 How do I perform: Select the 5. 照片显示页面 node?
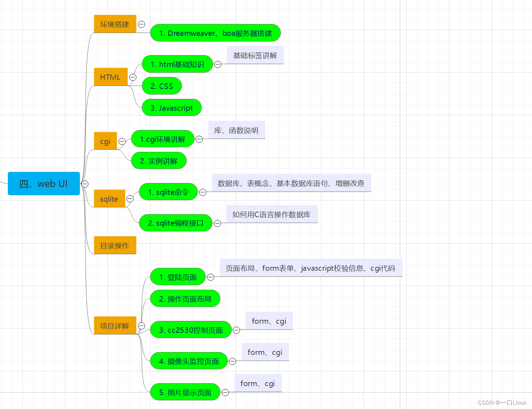(x=185, y=392)
